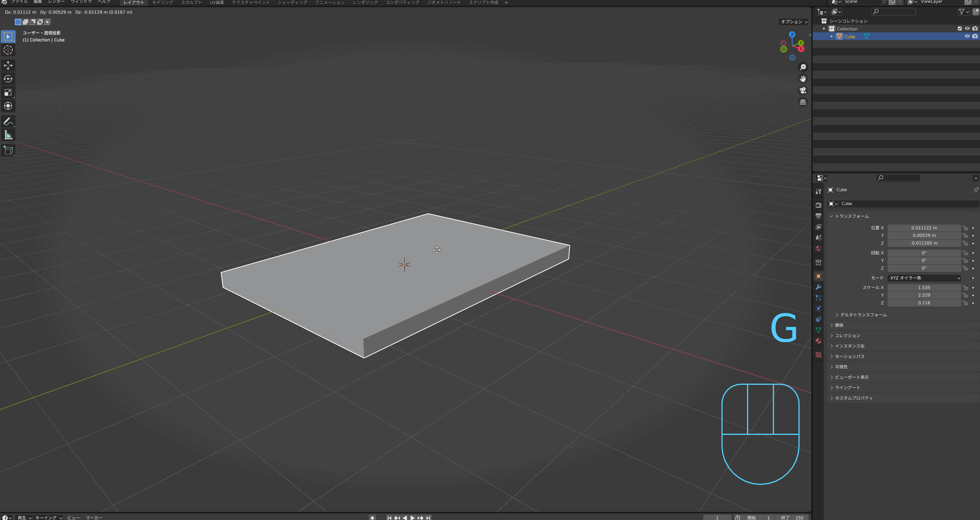Activate the Annotate pencil tool
The image size is (980, 520).
8,122
